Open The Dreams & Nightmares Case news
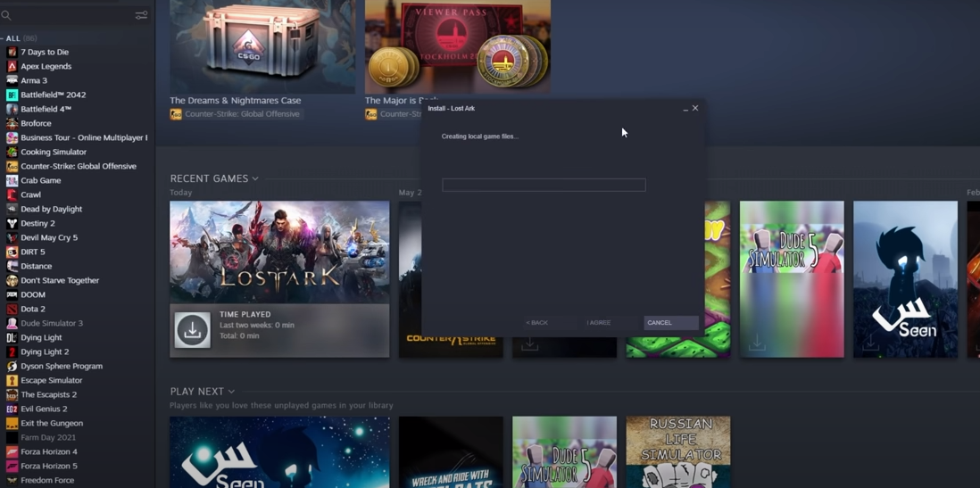The height and width of the screenshot is (488, 980). click(262, 47)
